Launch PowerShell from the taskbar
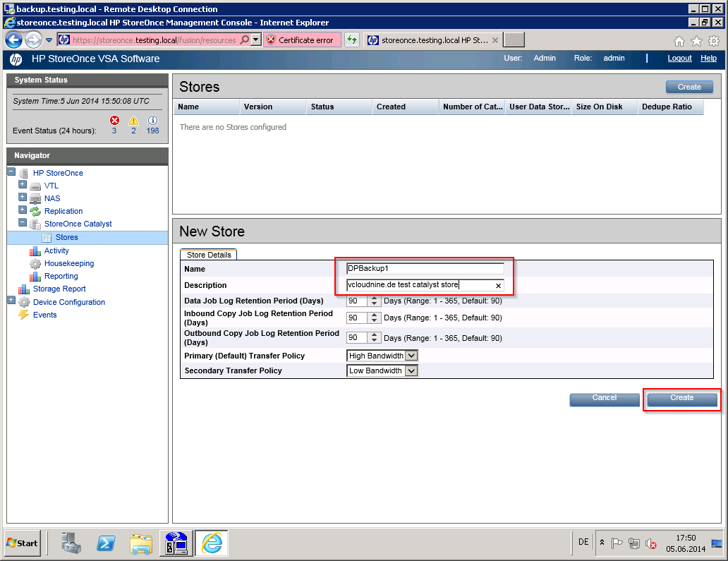Screen dimensions: 728x561 point(106,543)
